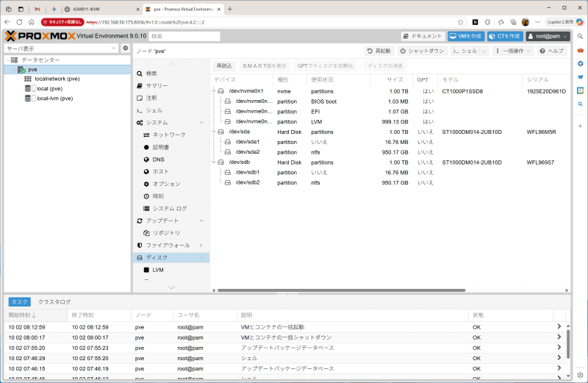Open the 一括操作 bulk actions dropdown
The height and width of the screenshot is (383, 588).
coord(513,51)
